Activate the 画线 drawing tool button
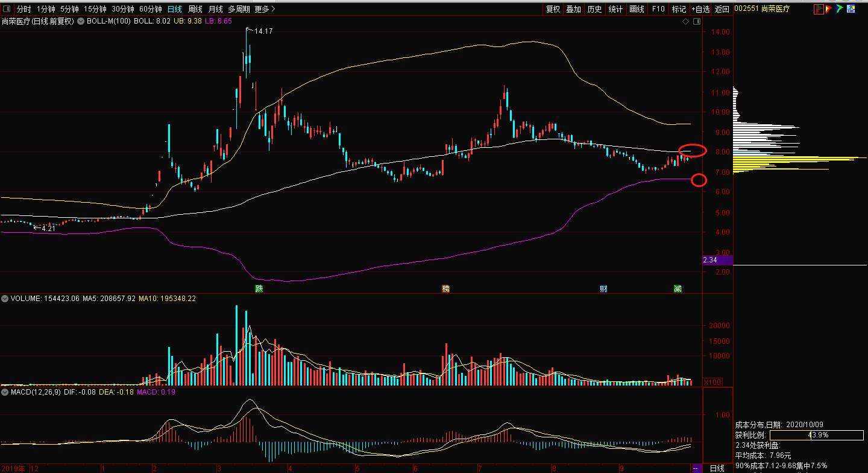The image size is (868, 473). point(637,9)
